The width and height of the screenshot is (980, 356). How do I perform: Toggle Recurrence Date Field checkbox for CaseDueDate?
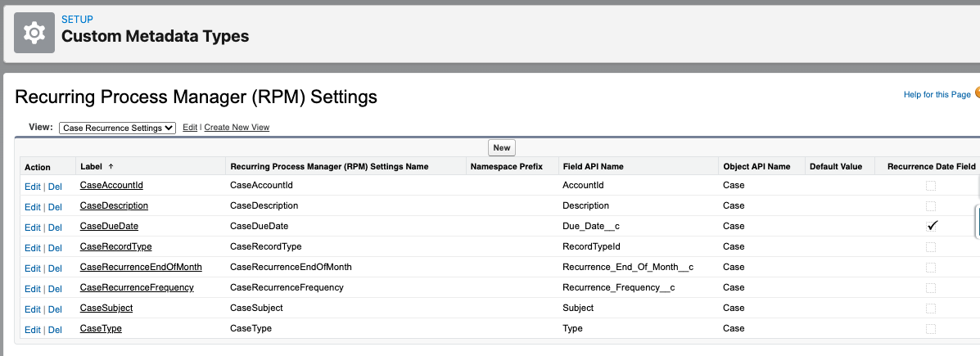click(x=931, y=226)
